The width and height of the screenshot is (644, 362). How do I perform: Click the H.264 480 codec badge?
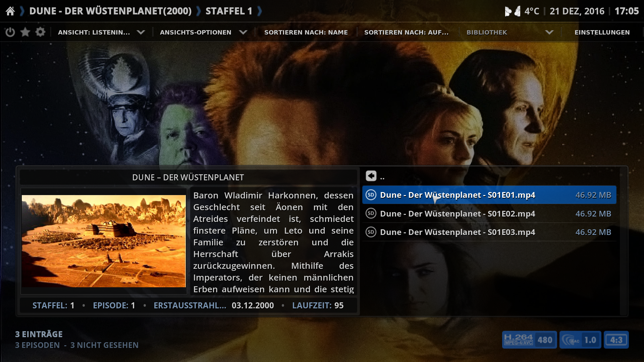529,340
